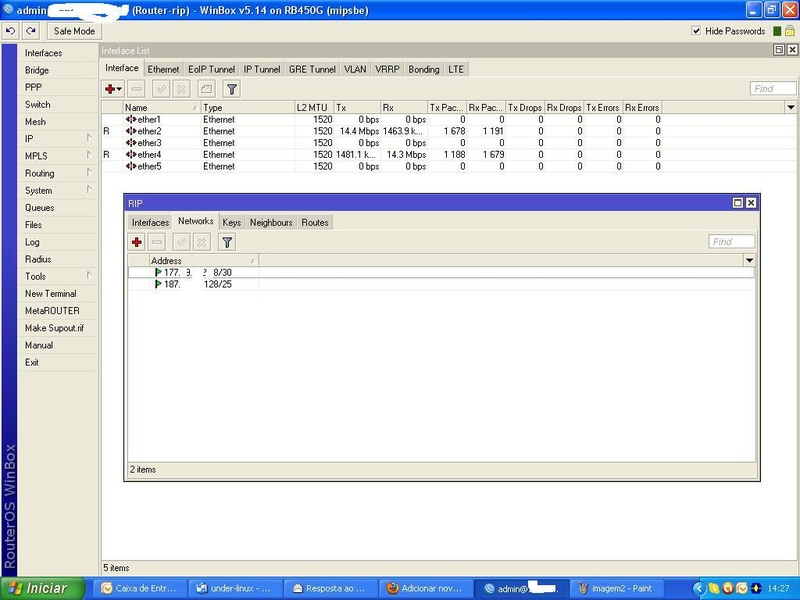Screen dimensions: 800x600
Task: Click the enable checkmark icon in RIP window
Action: [x=182, y=242]
